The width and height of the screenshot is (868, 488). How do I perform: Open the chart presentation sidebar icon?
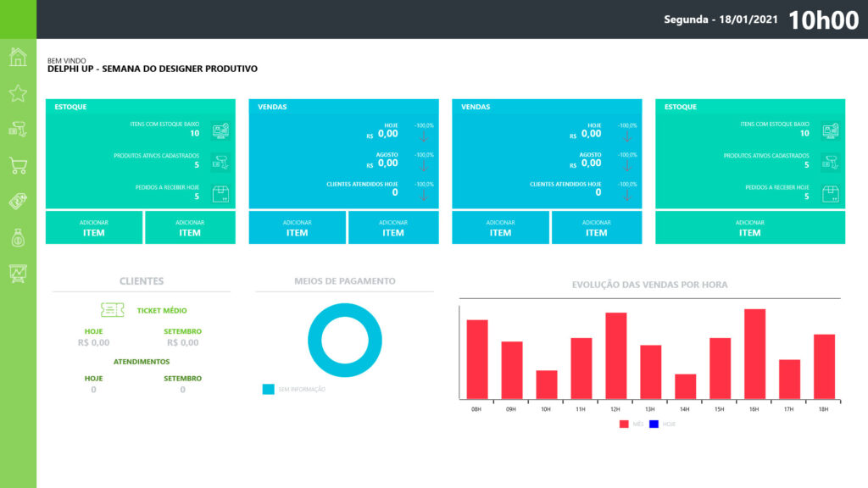pos(17,272)
